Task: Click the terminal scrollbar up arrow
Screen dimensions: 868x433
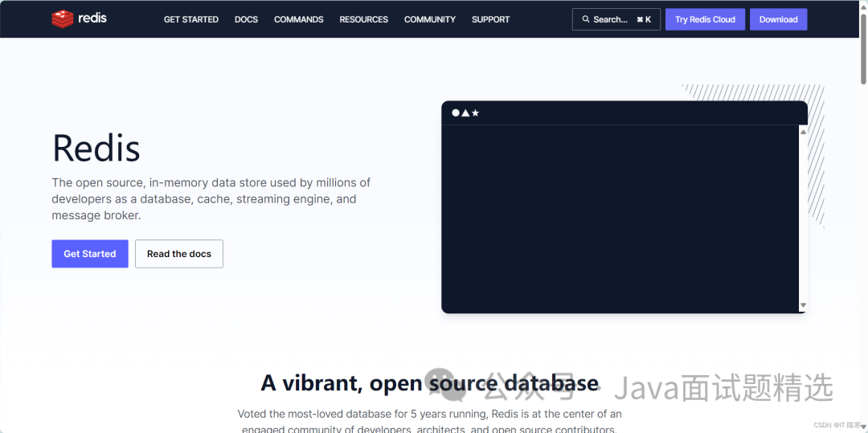Action: coord(803,132)
